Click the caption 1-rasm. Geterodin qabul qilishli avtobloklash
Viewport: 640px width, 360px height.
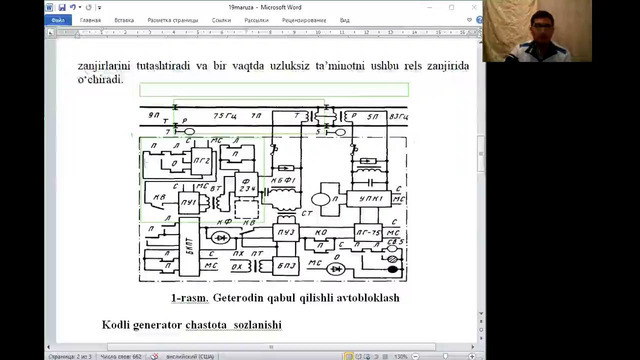pyautogui.click(x=285, y=298)
